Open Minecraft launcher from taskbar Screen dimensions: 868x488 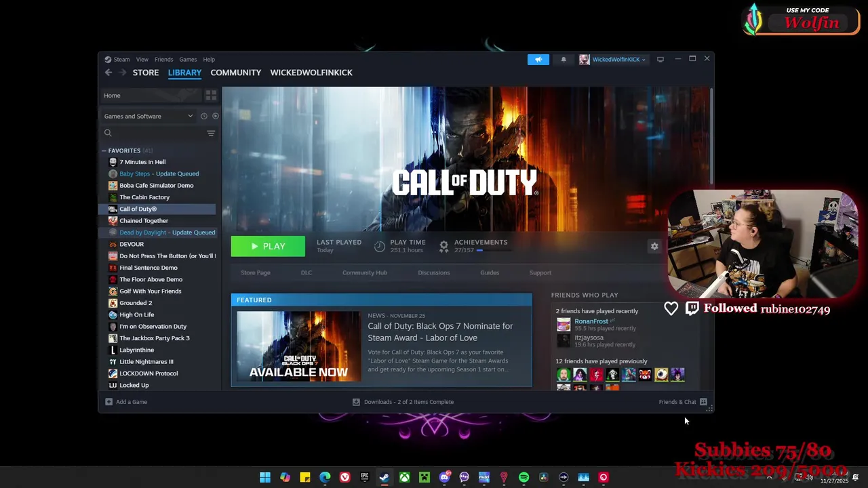coord(425,477)
